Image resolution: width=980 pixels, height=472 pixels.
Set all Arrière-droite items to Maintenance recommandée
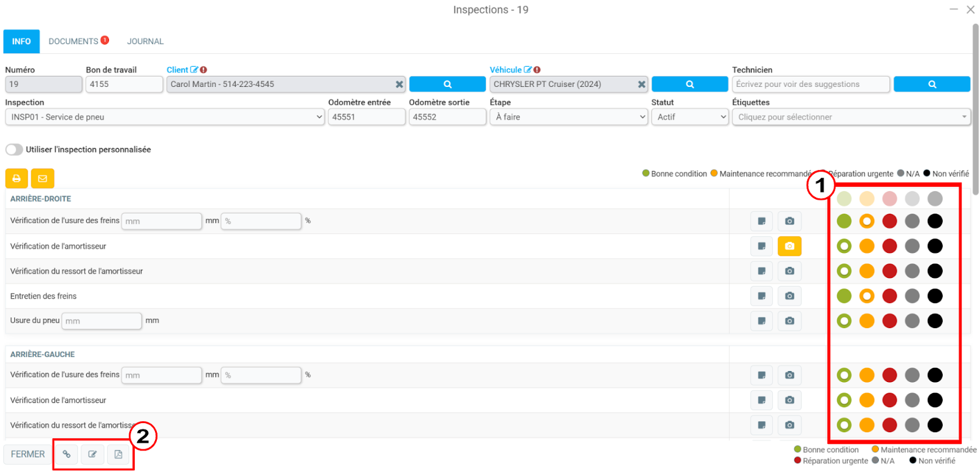coord(867,198)
